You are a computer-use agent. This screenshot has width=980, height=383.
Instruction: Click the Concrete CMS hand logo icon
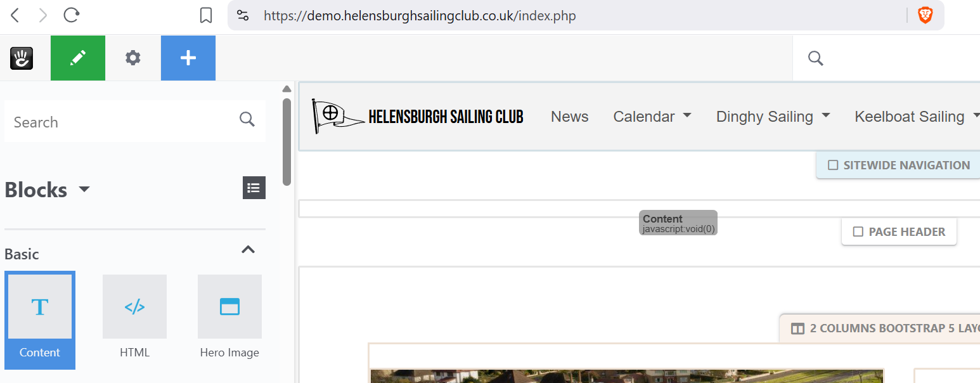pos(22,58)
